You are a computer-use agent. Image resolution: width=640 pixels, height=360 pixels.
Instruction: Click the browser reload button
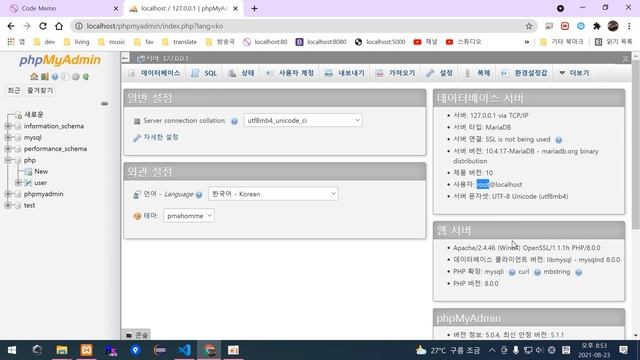tap(43, 26)
